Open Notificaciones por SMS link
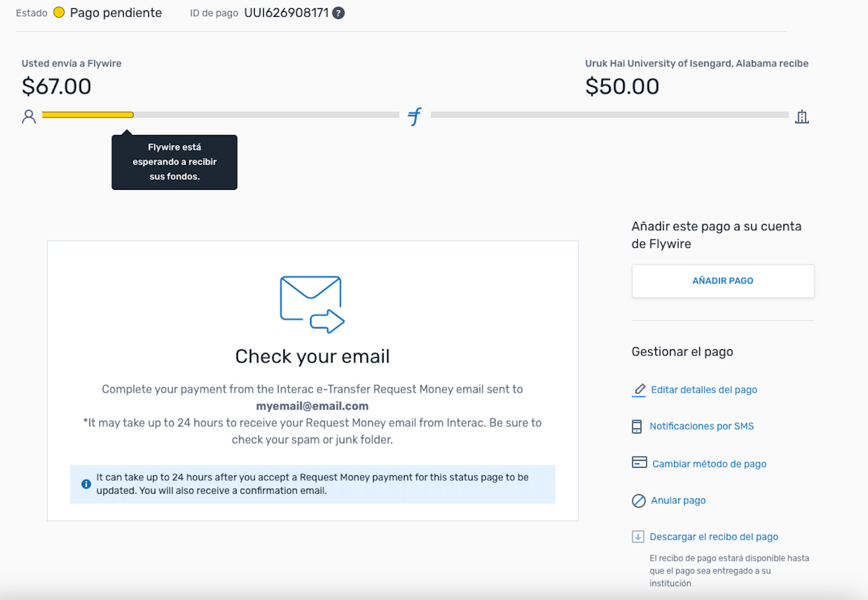The height and width of the screenshot is (600, 868). click(x=702, y=426)
